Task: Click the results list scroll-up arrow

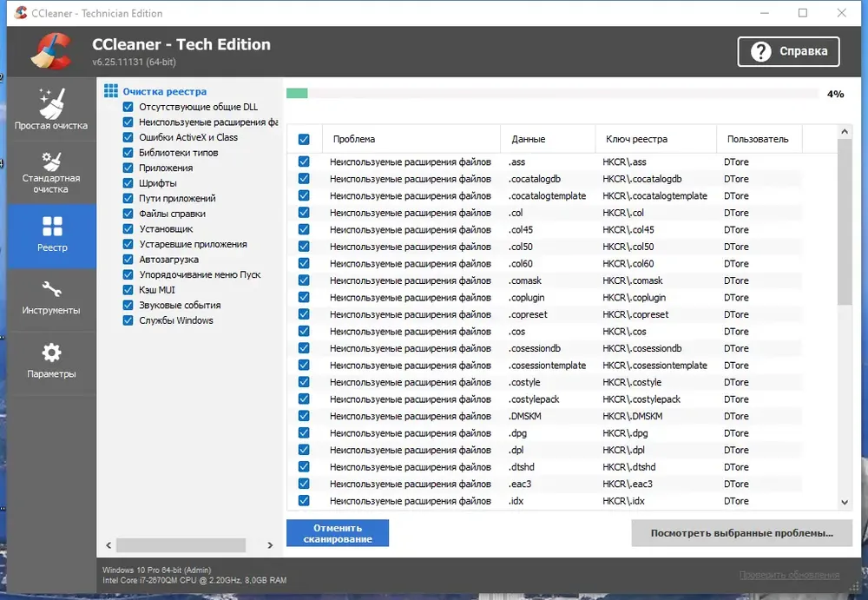Action: (x=845, y=132)
